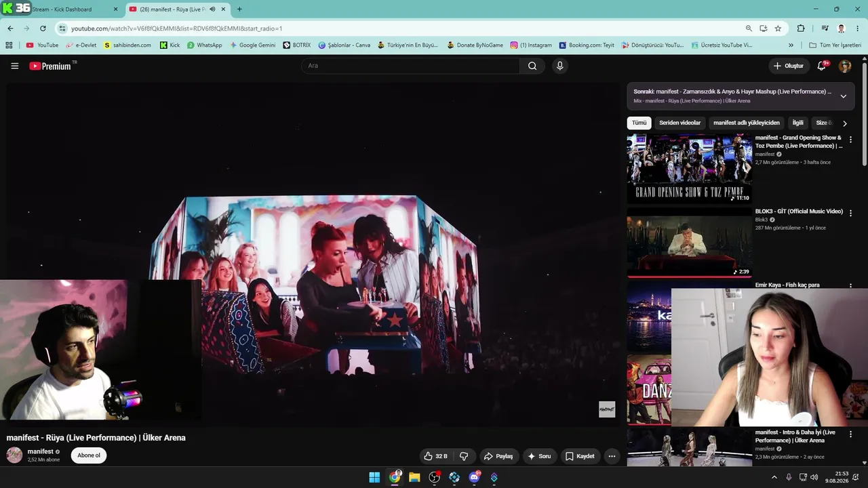
Task: Open a new browser tab
Action: 239,9
